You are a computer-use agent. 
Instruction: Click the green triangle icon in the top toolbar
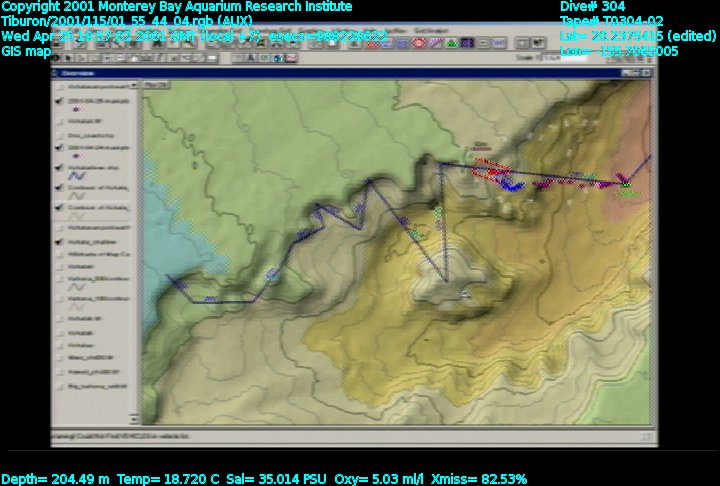[x=451, y=43]
